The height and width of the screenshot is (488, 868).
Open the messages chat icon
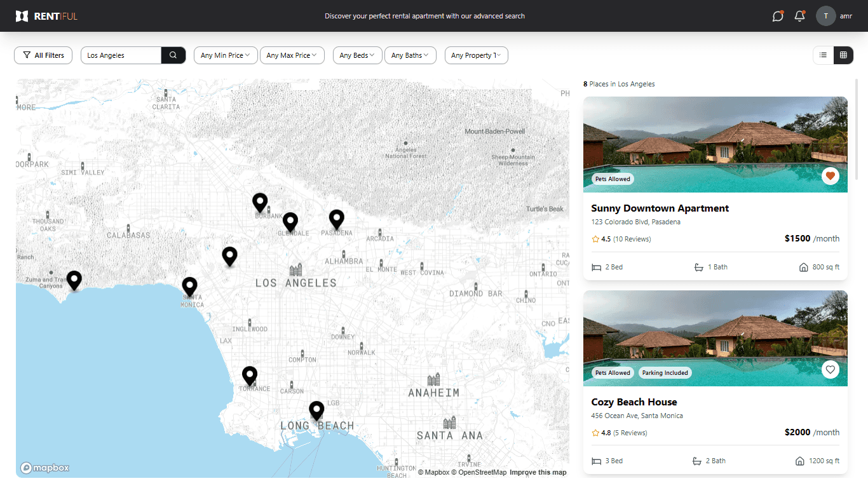point(778,16)
